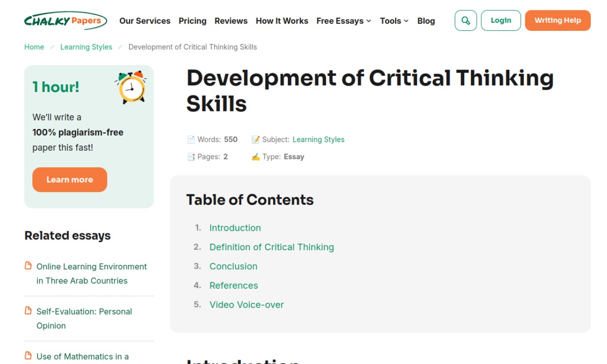Open the Reviews page
The image size is (607, 364).
pos(231,21)
